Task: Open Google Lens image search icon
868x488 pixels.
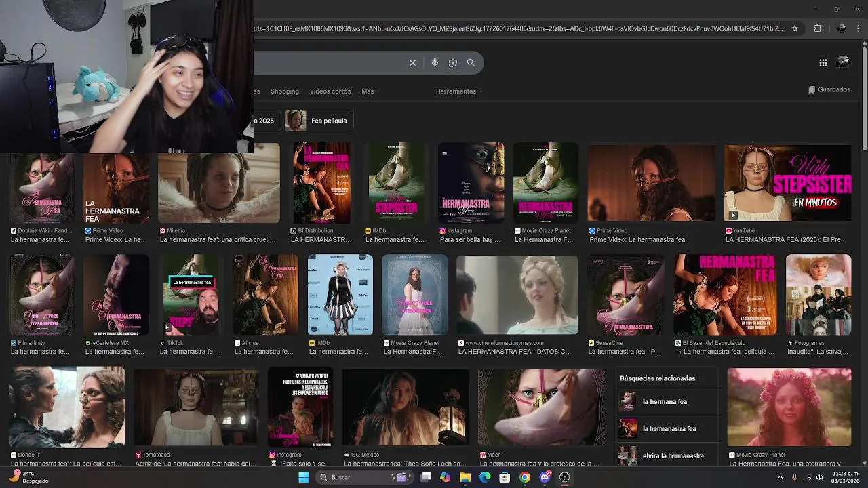Action: tap(453, 62)
